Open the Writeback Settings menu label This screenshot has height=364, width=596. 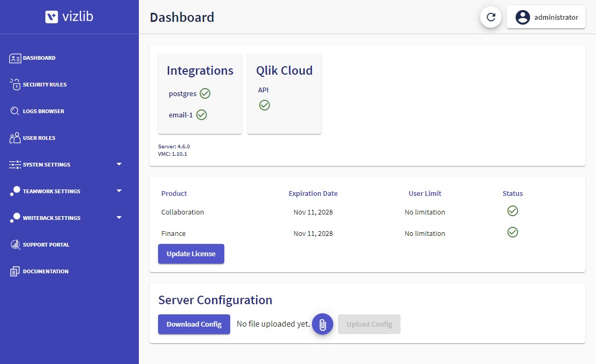(51, 218)
